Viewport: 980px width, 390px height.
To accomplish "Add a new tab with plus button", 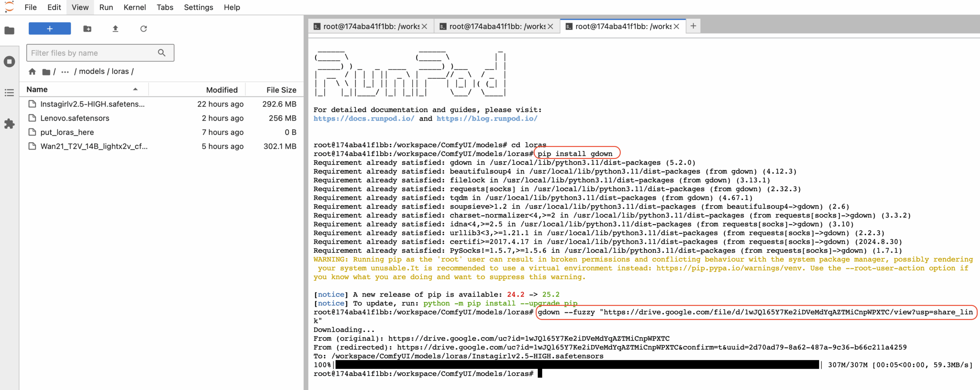I will [693, 26].
